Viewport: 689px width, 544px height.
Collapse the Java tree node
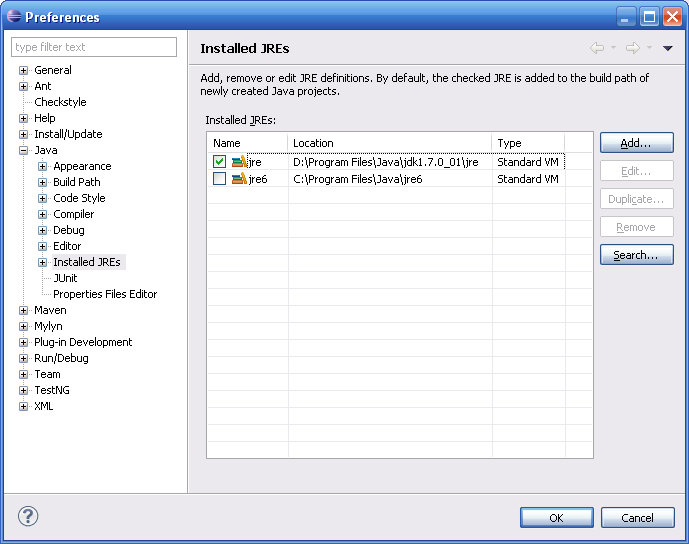pos(24,150)
